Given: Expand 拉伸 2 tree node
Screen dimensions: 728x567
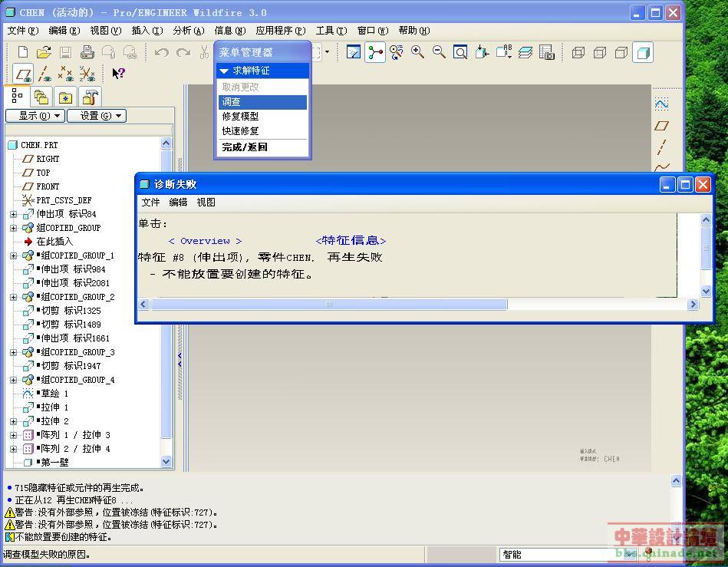Looking at the screenshot, I should click(14, 422).
